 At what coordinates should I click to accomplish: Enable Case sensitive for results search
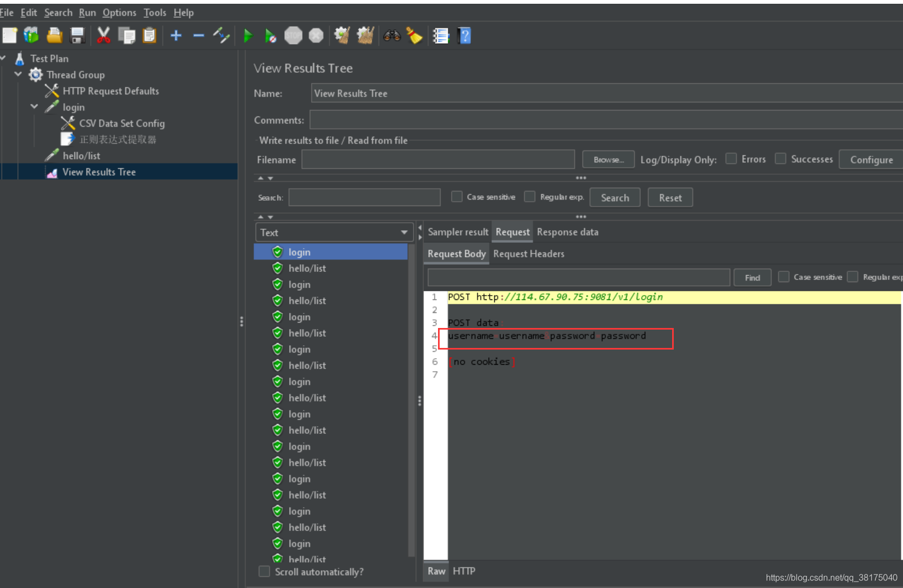457,197
